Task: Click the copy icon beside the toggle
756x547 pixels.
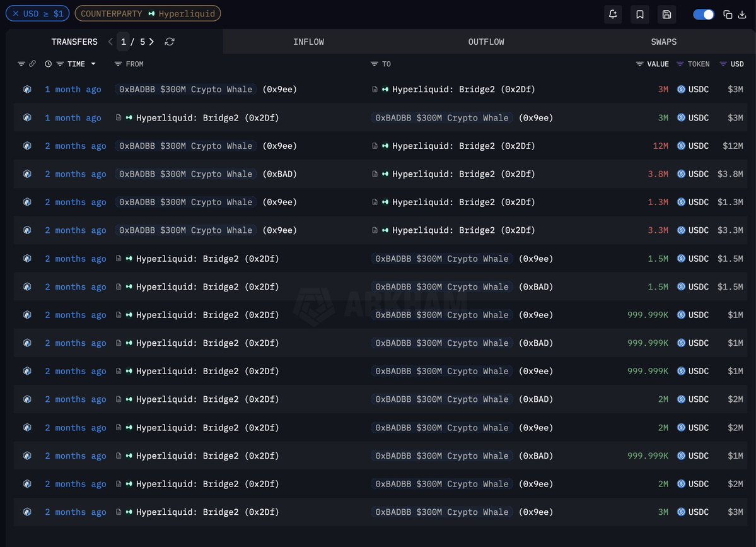Action: [728, 15]
